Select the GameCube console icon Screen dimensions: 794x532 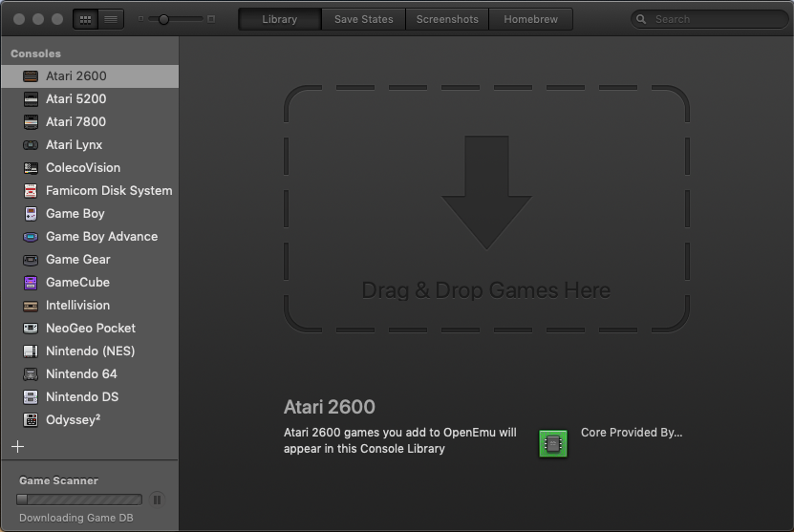pyautogui.click(x=31, y=283)
